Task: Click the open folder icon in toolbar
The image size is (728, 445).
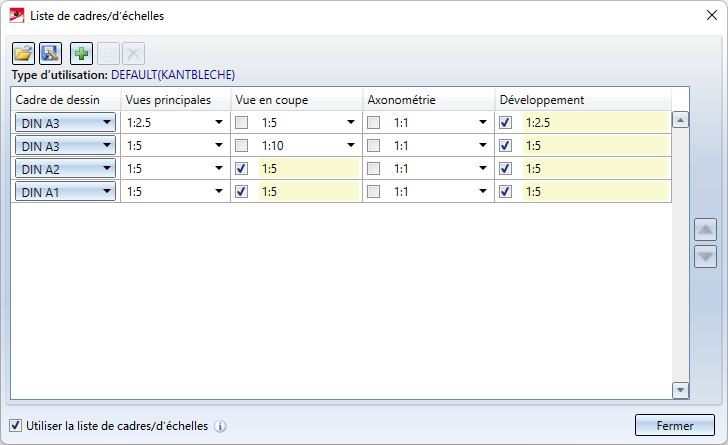Action: coord(23,54)
